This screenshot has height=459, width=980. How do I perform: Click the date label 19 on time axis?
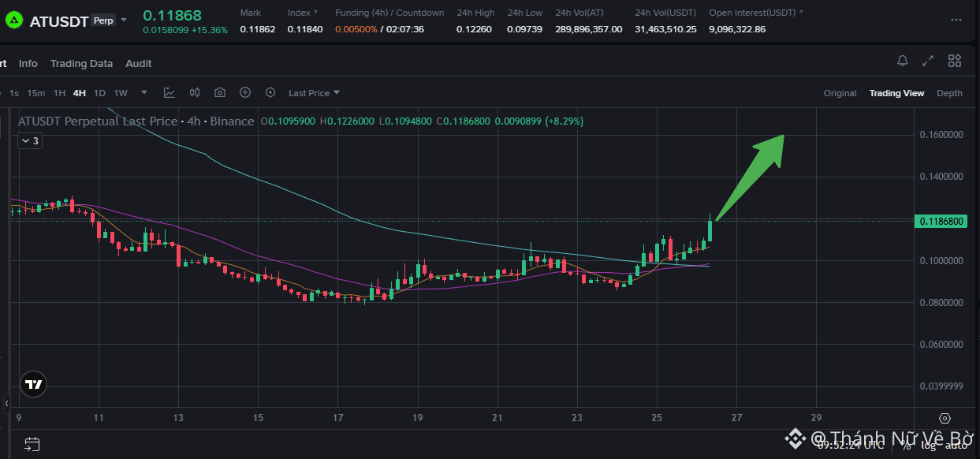418,418
